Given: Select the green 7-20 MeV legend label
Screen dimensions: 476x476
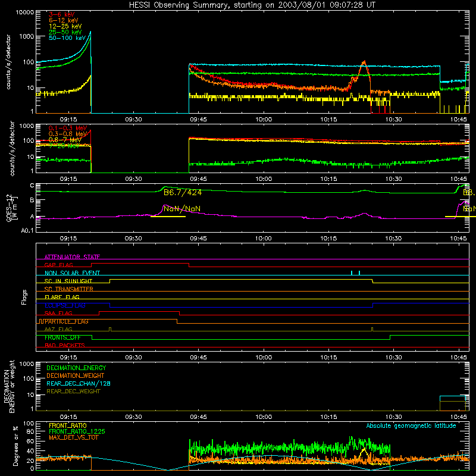Looking at the screenshot, I should tap(64, 146).
